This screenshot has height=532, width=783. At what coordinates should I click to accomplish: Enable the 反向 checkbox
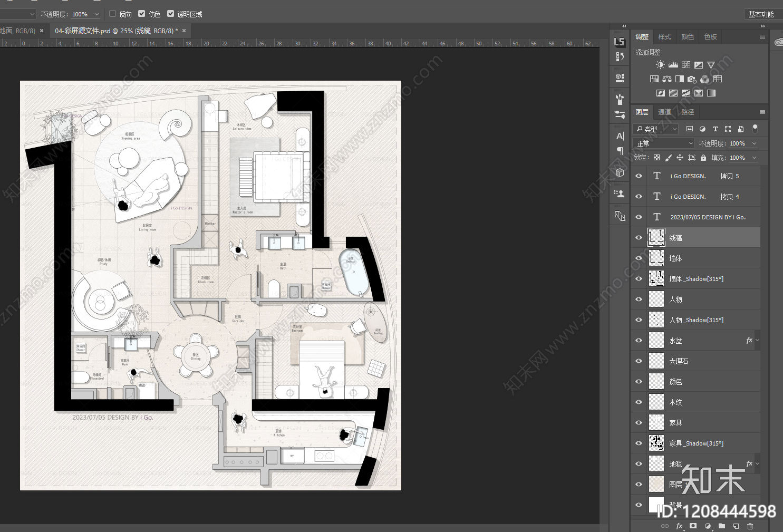click(x=112, y=14)
